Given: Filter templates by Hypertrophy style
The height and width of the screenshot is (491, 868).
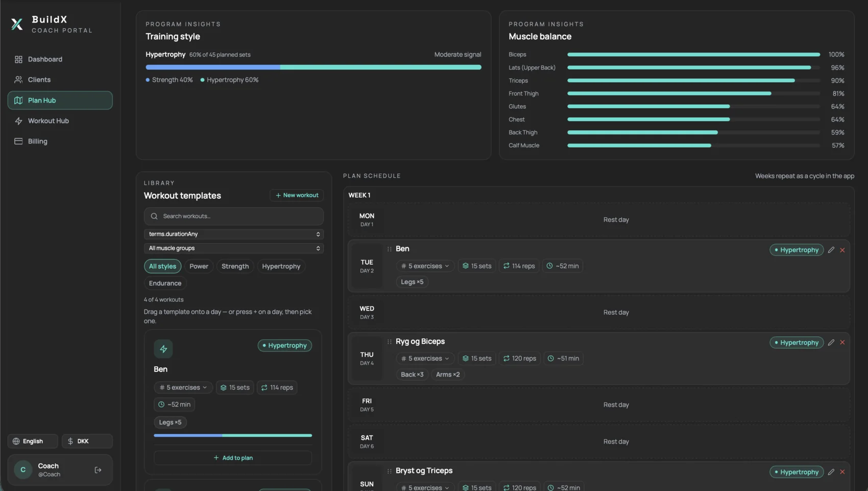Looking at the screenshot, I should (x=281, y=266).
